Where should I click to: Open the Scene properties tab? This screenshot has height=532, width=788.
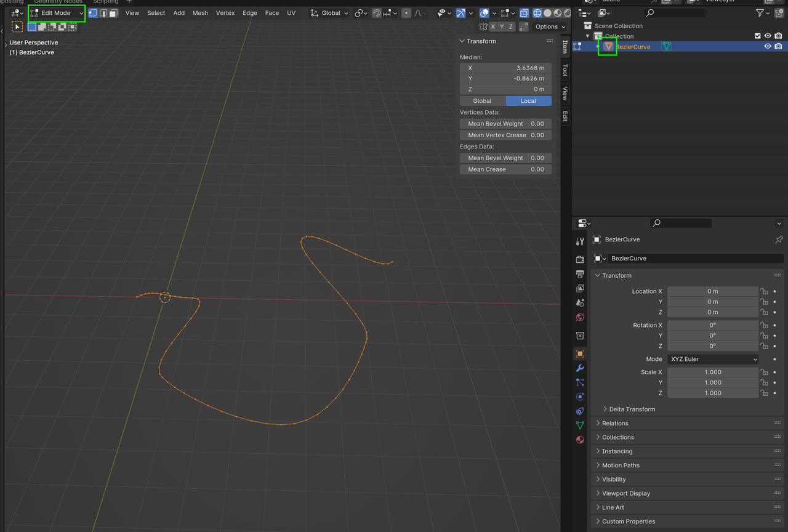coord(580,303)
